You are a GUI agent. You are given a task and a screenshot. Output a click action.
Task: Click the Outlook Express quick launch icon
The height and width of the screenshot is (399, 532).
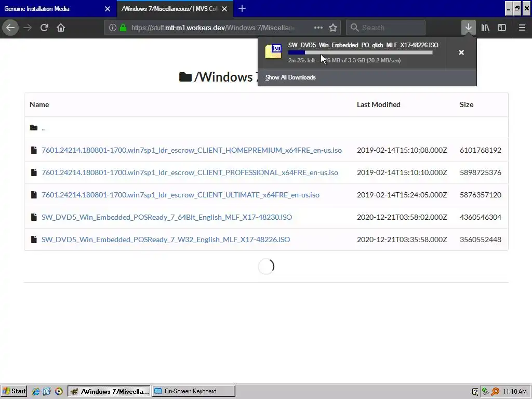pos(47,391)
